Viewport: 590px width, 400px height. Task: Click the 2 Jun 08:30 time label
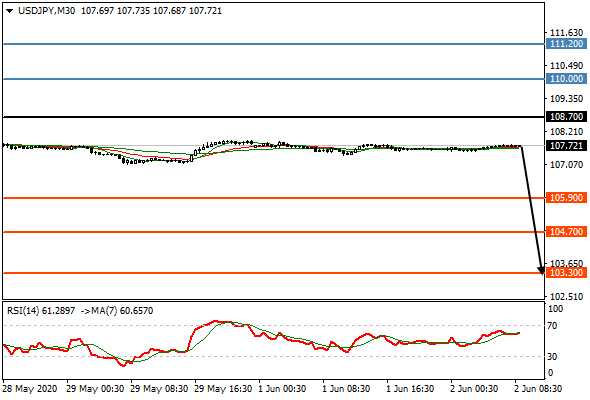point(538,389)
